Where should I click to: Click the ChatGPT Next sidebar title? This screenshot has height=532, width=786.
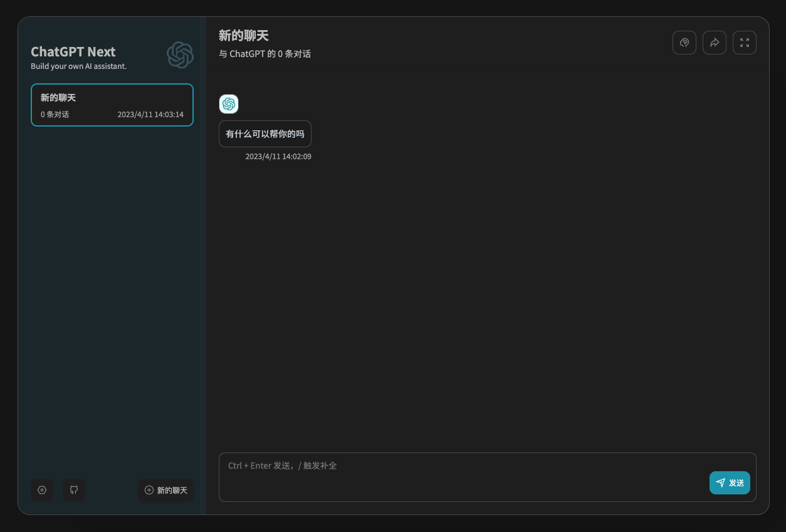73,52
